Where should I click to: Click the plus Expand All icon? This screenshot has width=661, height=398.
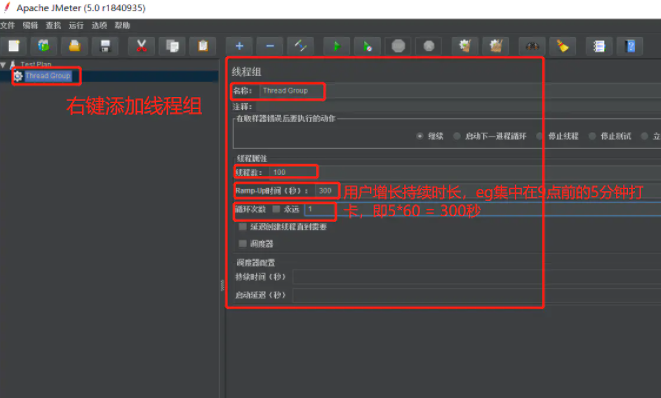[239, 46]
